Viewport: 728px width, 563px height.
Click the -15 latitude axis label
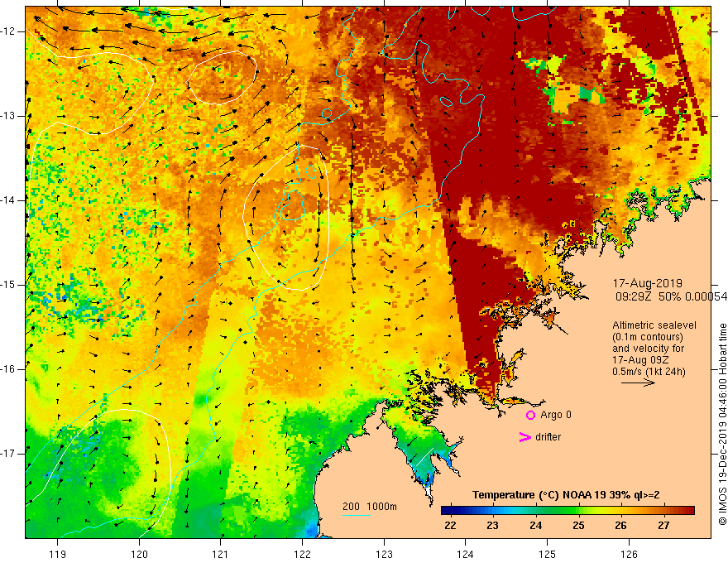tap(9, 285)
